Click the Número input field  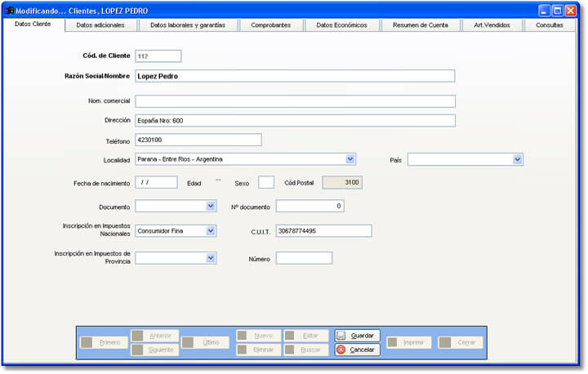coord(304,258)
